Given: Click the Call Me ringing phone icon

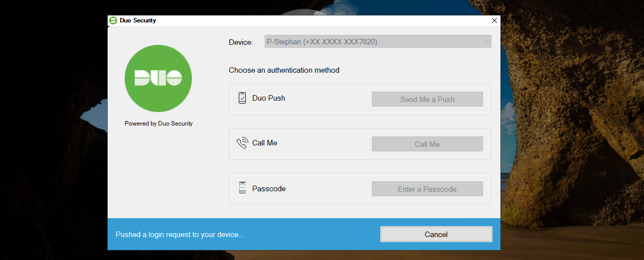Looking at the screenshot, I should click(x=242, y=143).
